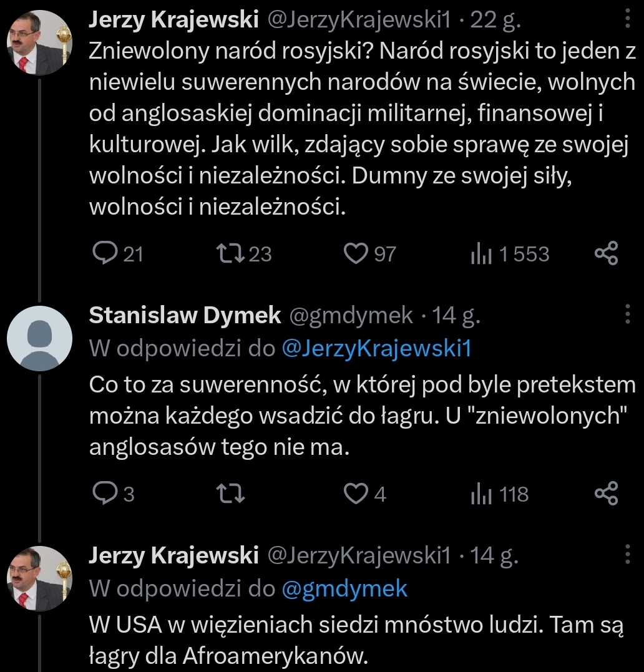This screenshot has height=672, width=644.
Task: View the 118 views analytics icon
Action: tap(481, 495)
